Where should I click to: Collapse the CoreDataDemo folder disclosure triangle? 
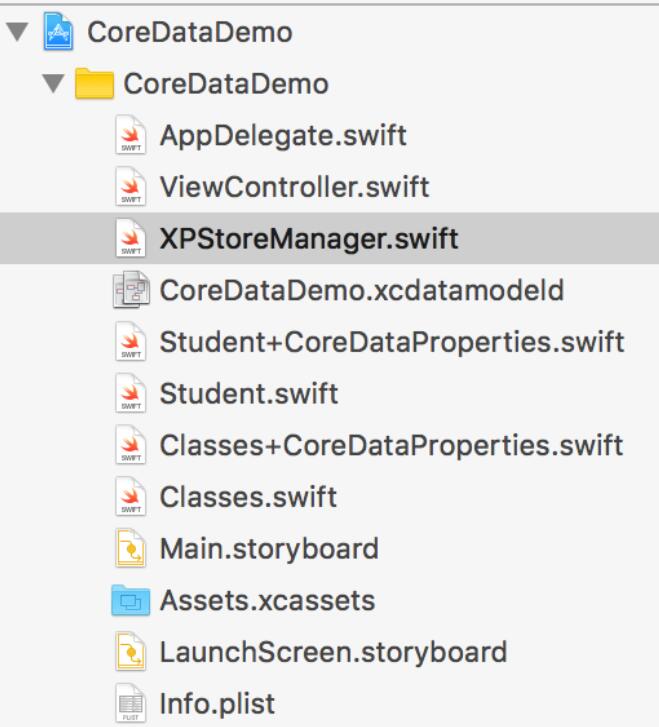tap(53, 84)
